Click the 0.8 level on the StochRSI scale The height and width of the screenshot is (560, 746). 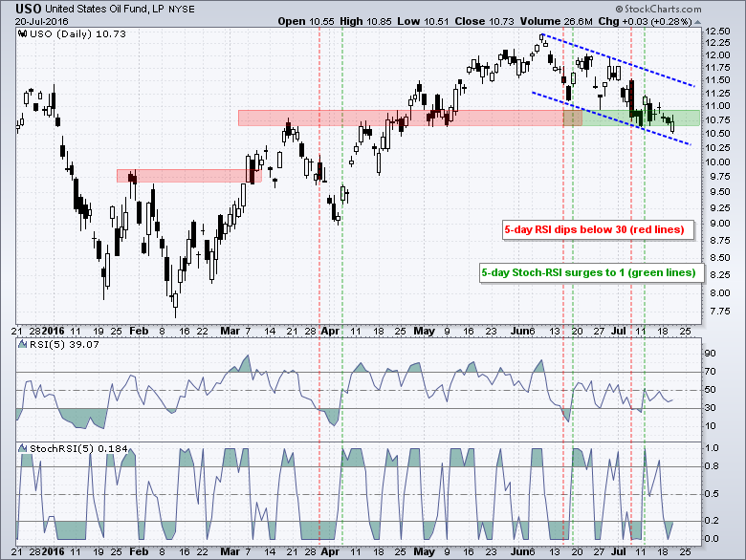(x=712, y=466)
